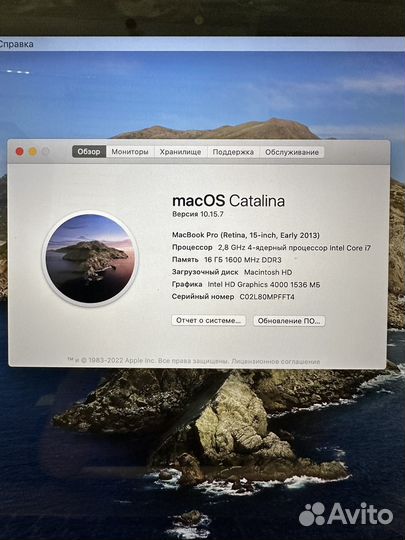Close the About This Mac window
Image resolution: width=405 pixels, height=540 pixels.
(20, 152)
